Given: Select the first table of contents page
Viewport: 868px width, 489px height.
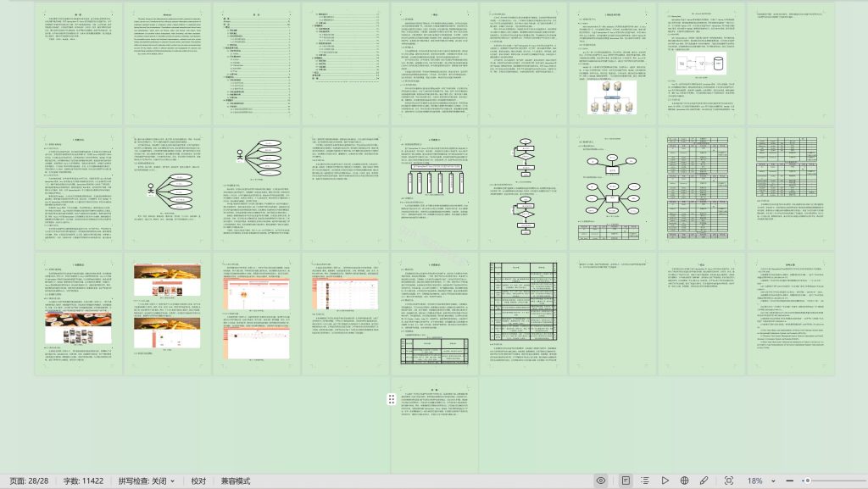Looking at the screenshot, I should click(257, 63).
